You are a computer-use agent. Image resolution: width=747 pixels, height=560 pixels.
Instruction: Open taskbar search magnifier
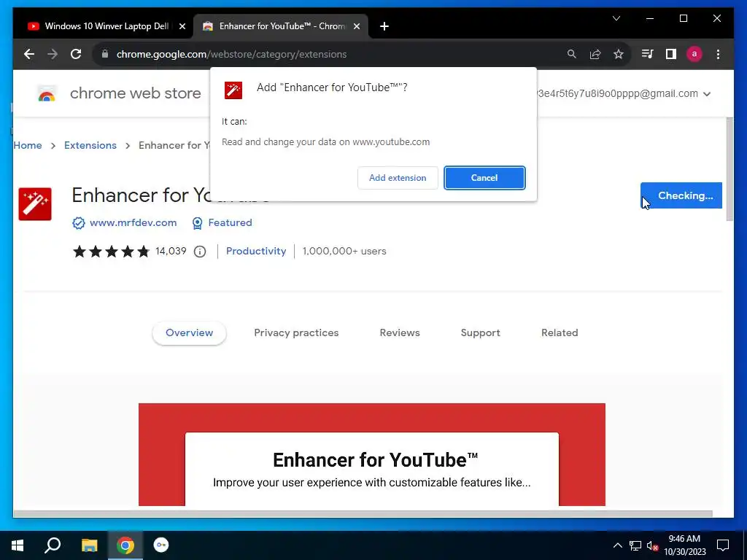pos(53,545)
